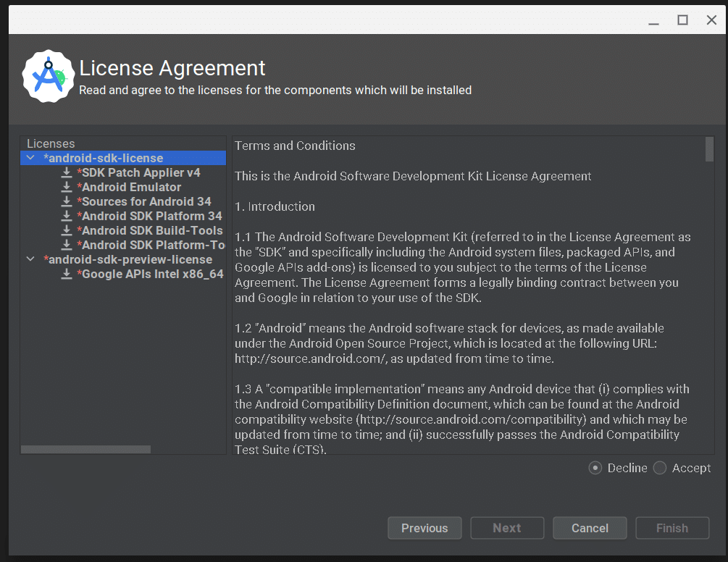The image size is (728, 562).
Task: Select the *android-sdk-preview-license entry
Action: [x=127, y=259]
